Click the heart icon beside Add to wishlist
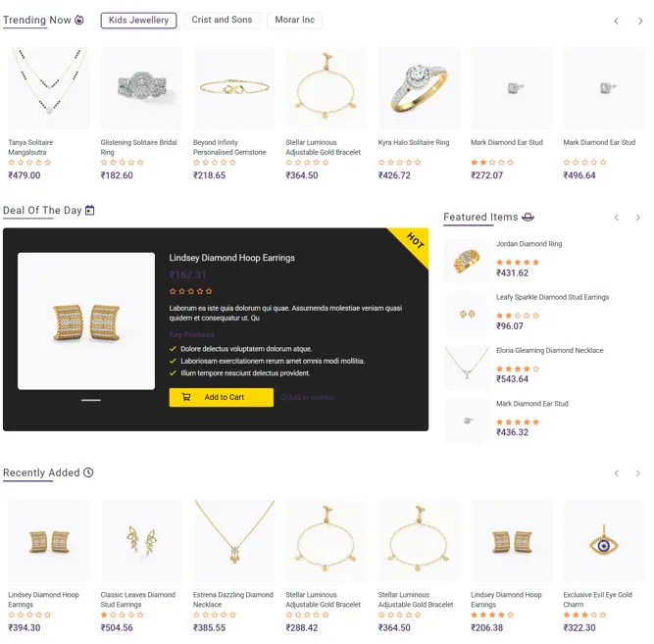The image size is (654, 644). click(283, 397)
